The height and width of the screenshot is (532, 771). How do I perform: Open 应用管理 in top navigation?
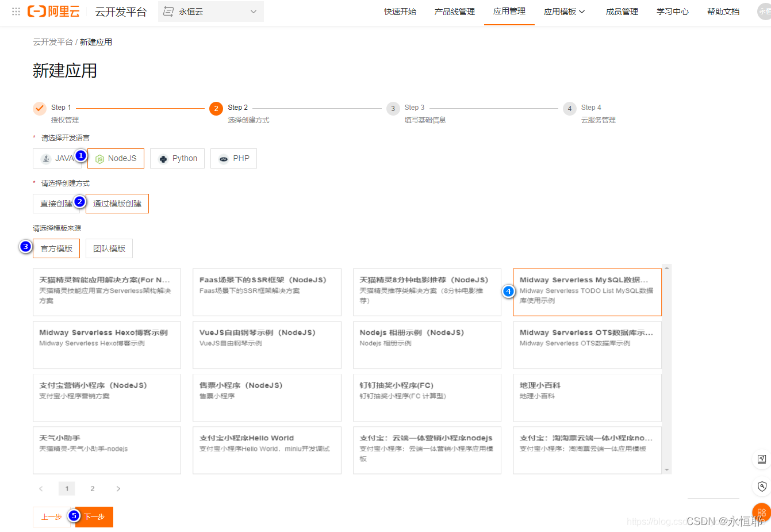click(509, 12)
